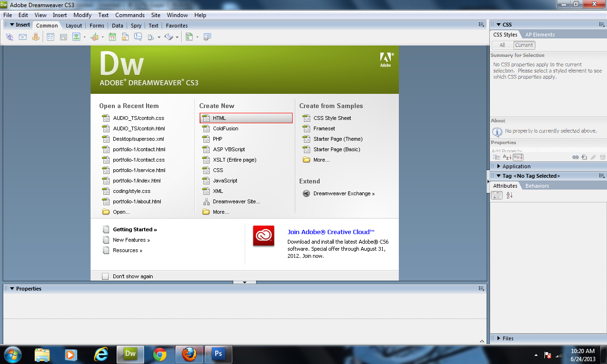Click the Media insert icon

point(95,37)
